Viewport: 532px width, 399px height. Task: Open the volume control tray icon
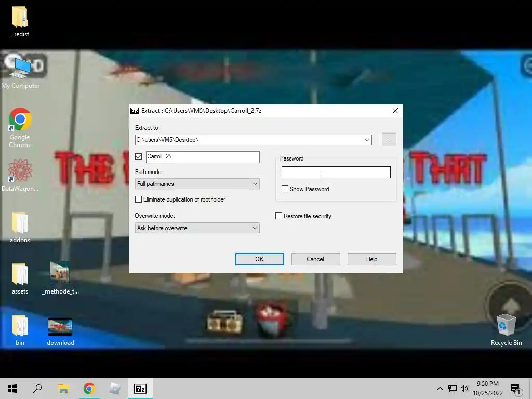tap(464, 389)
